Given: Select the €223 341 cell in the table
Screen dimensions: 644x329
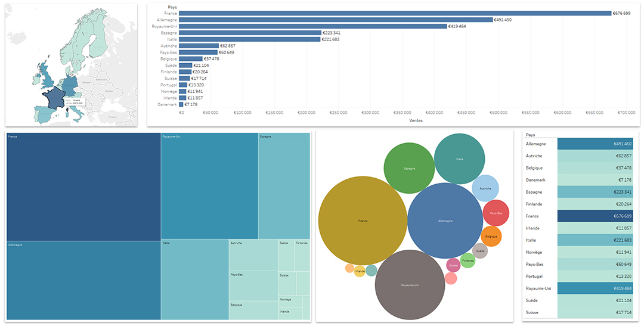Looking at the screenshot, I should [595, 192].
